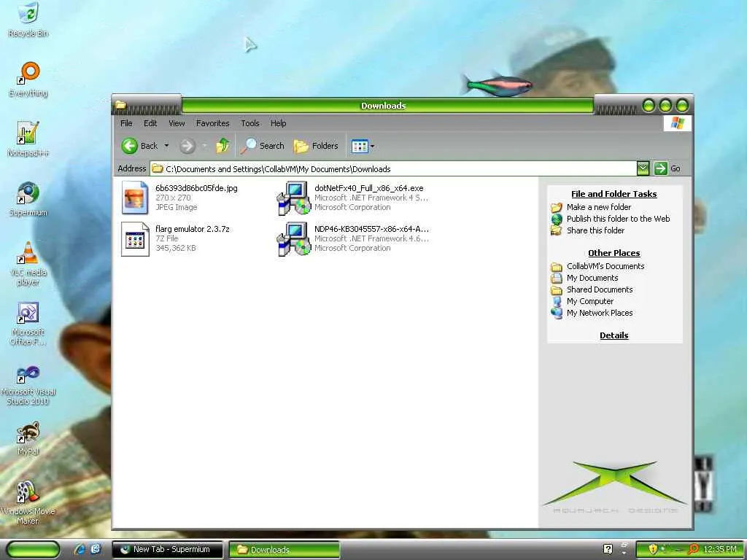This screenshot has width=747, height=560.
Task: Select Microsoft Visual Studio 2010 shortcut
Action: tap(28, 385)
